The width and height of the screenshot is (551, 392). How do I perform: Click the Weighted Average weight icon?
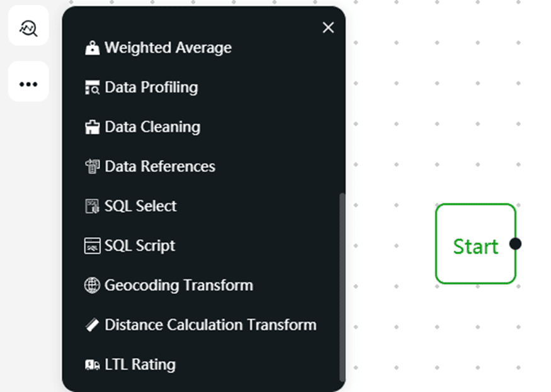(x=92, y=48)
